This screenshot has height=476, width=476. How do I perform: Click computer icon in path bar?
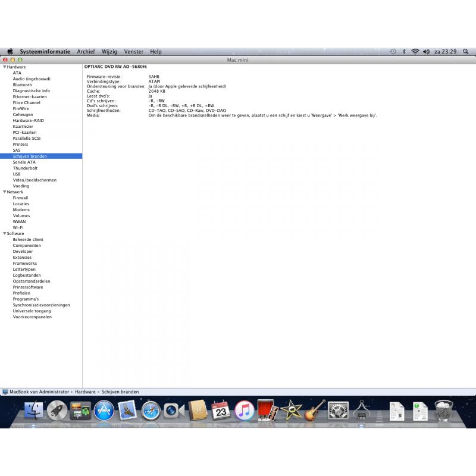point(5,392)
